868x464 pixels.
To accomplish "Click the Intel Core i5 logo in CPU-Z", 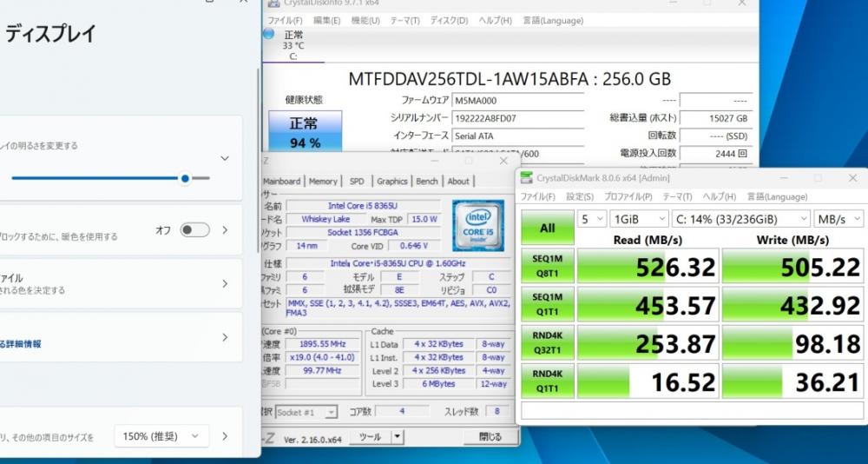I will point(478,226).
